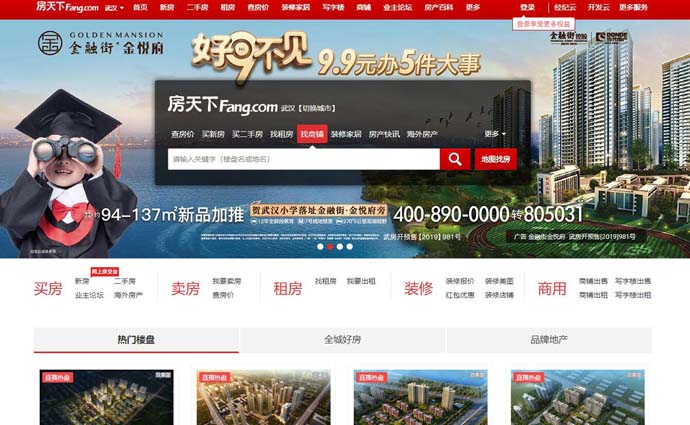
Task: Open 商铺 in the top navigation
Action: pyautogui.click(x=363, y=7)
